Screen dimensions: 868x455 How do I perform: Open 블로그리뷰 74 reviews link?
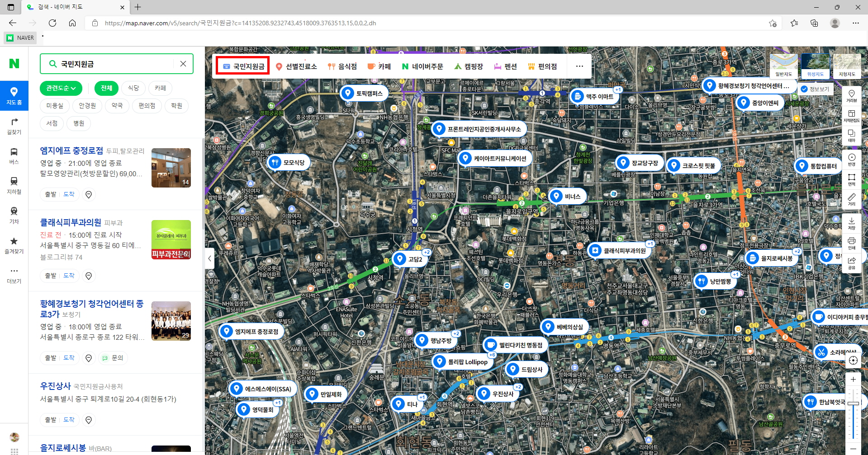click(x=62, y=257)
